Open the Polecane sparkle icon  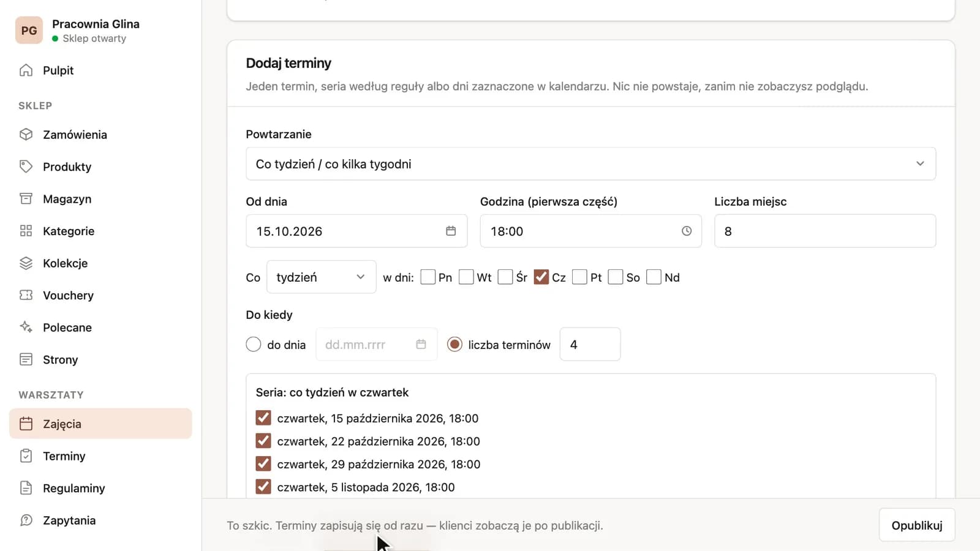click(x=26, y=327)
